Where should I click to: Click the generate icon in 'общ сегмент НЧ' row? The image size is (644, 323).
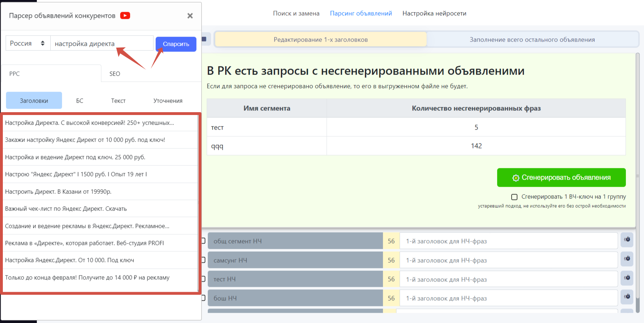click(x=627, y=240)
